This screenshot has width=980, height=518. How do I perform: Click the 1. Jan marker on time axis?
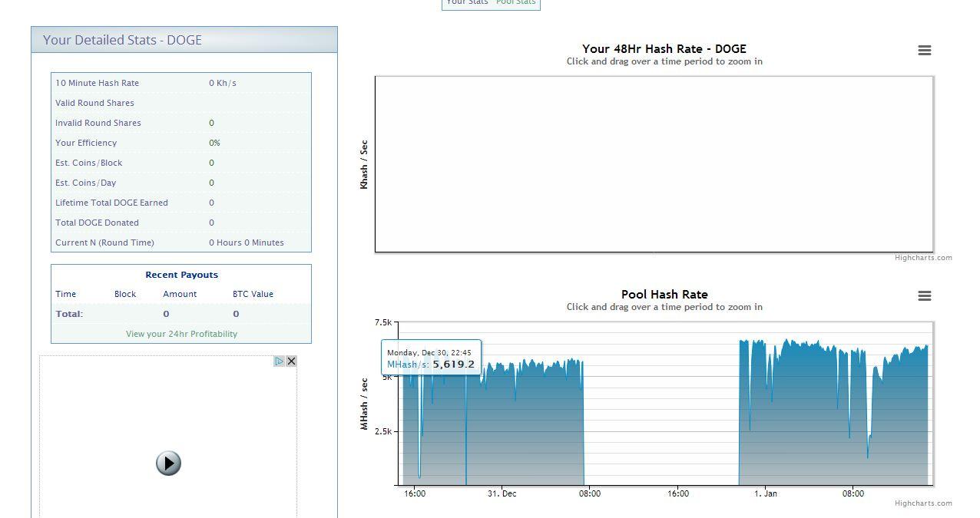click(x=765, y=493)
